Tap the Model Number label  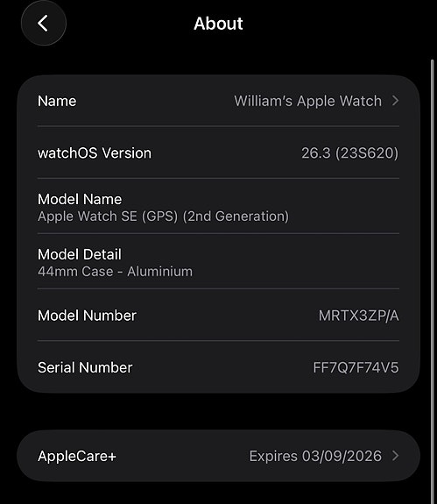87,316
